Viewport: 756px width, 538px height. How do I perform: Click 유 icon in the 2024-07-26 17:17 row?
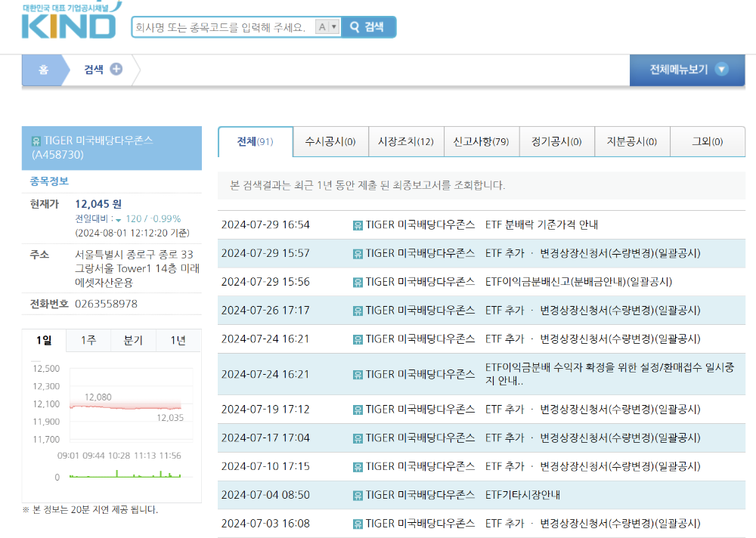(x=358, y=311)
